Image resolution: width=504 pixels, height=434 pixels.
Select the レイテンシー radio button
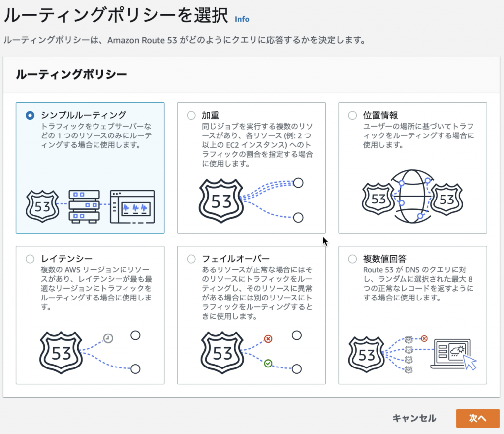[30, 259]
